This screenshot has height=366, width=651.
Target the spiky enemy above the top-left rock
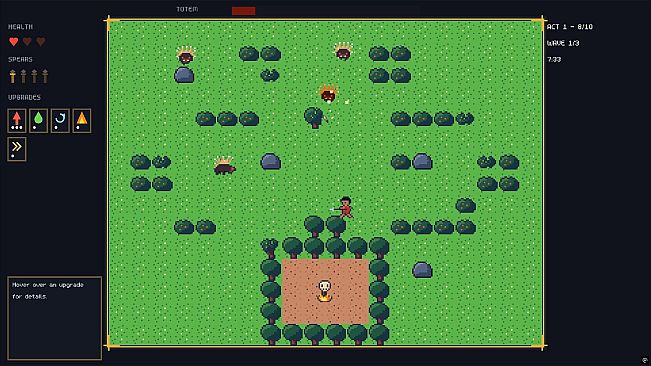pyautogui.click(x=186, y=55)
